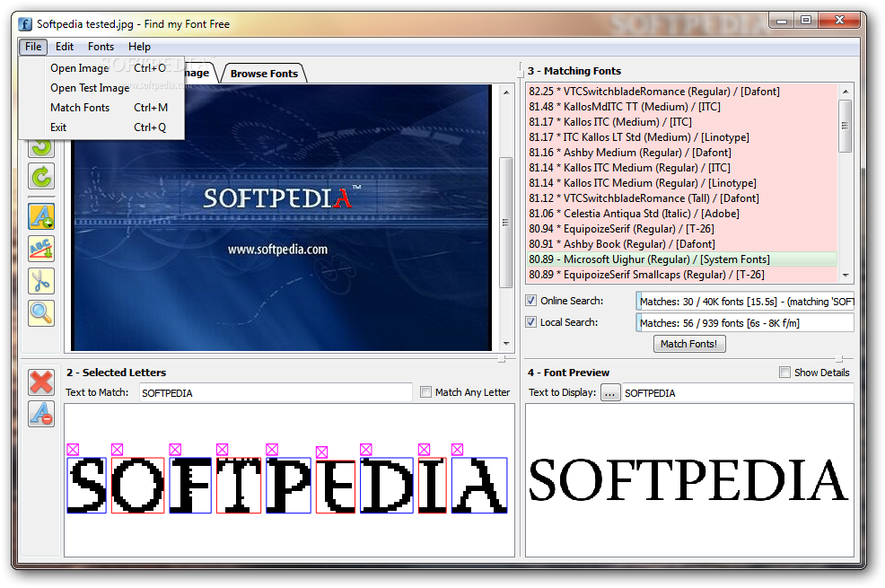Select VTCSwitchbladeRomance (Tall) font match
Screen dimensions: 885x588
(x=682, y=198)
